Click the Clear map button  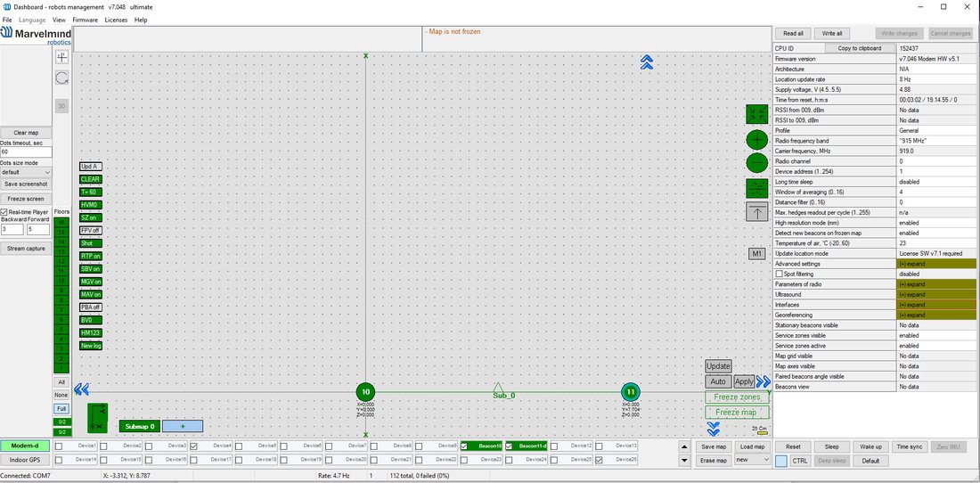(x=26, y=133)
